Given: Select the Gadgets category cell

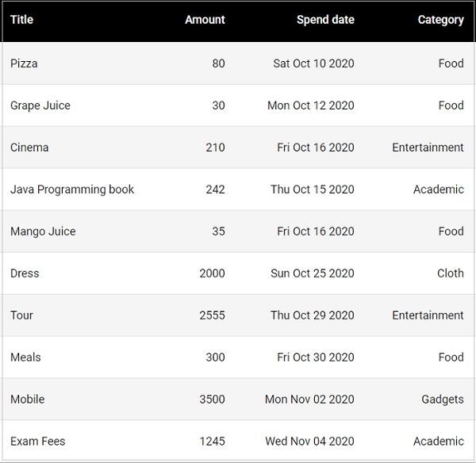Looking at the screenshot, I should 442,400.
